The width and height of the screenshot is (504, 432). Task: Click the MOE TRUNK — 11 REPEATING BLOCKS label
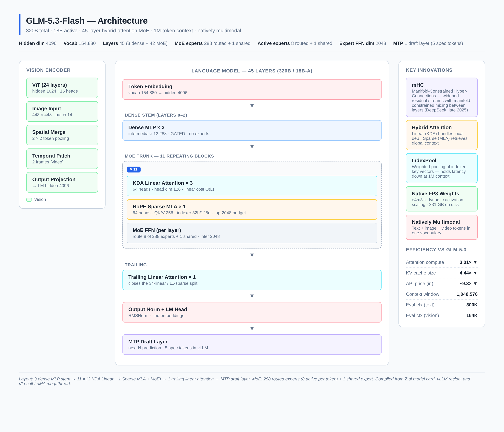coord(169,156)
